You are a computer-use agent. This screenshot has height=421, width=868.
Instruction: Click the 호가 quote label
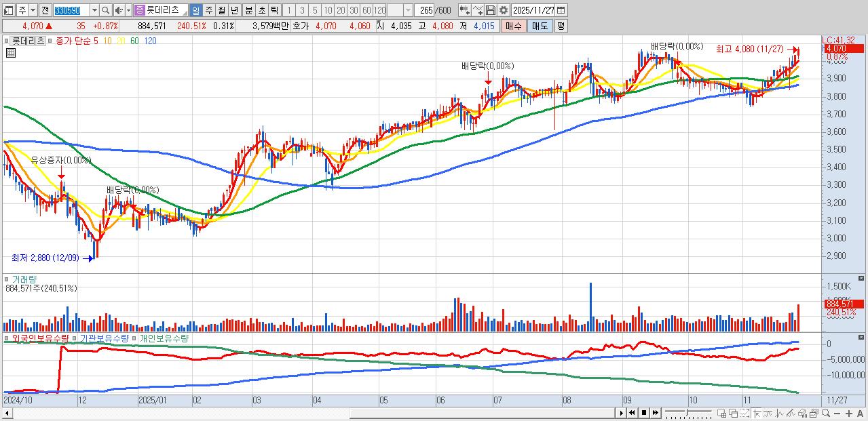[x=300, y=26]
